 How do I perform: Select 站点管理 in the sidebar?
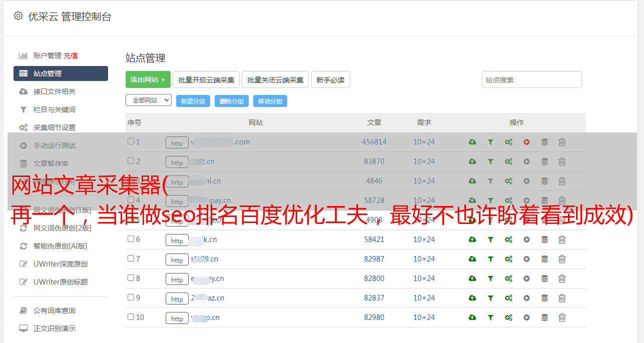pyautogui.click(x=61, y=73)
